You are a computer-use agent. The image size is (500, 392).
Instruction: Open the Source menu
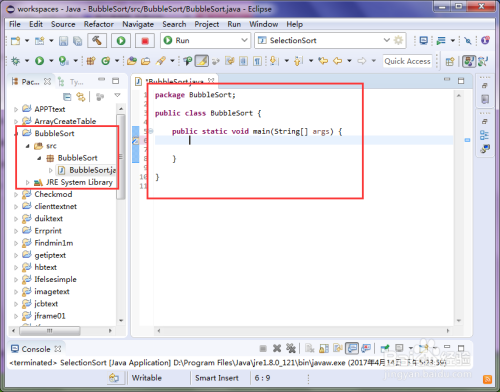click(63, 24)
